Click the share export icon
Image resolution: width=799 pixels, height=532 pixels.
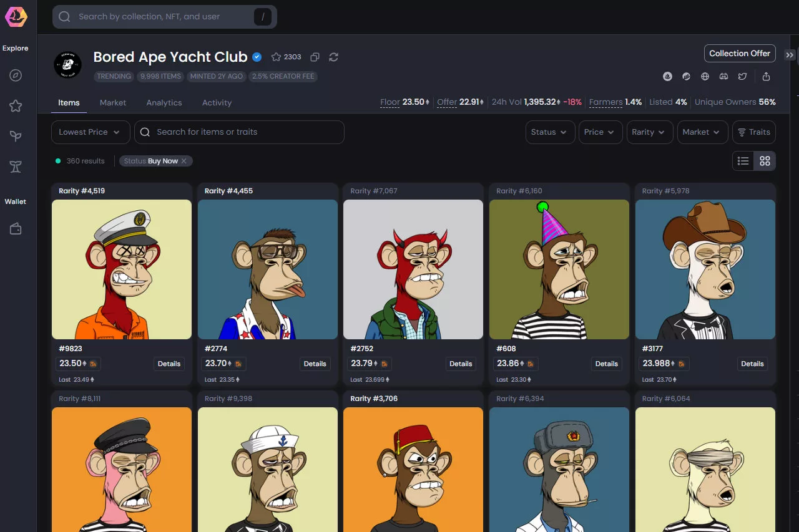point(766,77)
